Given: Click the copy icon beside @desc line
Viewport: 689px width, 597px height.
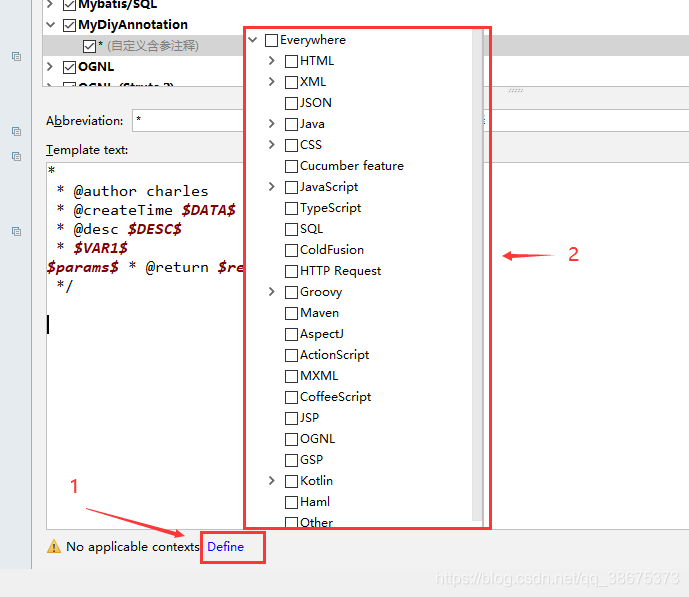Looking at the screenshot, I should pyautogui.click(x=16, y=232).
